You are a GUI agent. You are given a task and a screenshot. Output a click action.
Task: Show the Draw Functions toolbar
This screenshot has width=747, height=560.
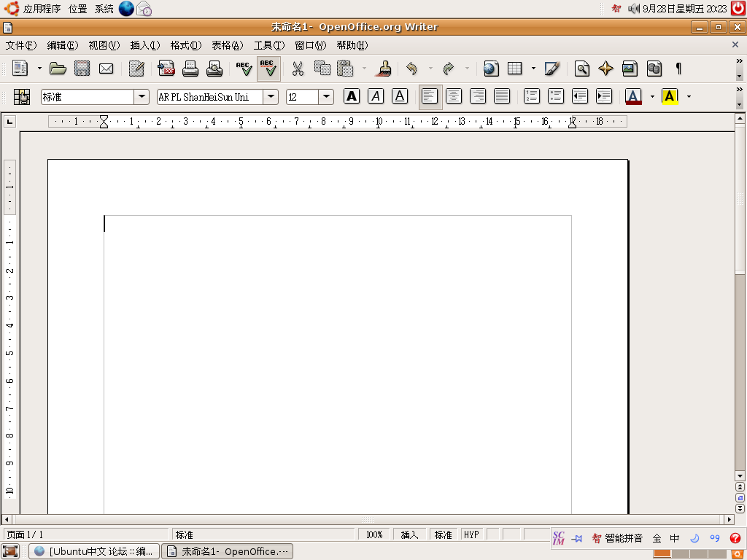pyautogui.click(x=551, y=69)
